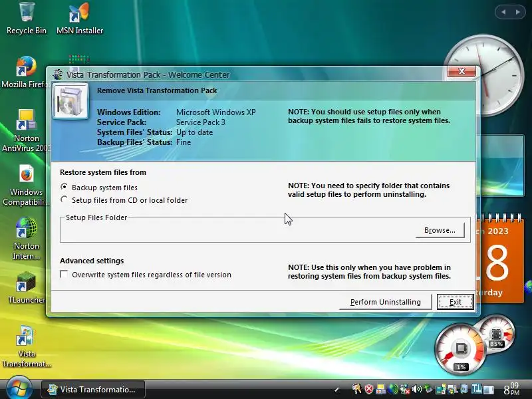Click the 'Restore system files from' label
This screenshot has height=399, width=532.
[103, 172]
